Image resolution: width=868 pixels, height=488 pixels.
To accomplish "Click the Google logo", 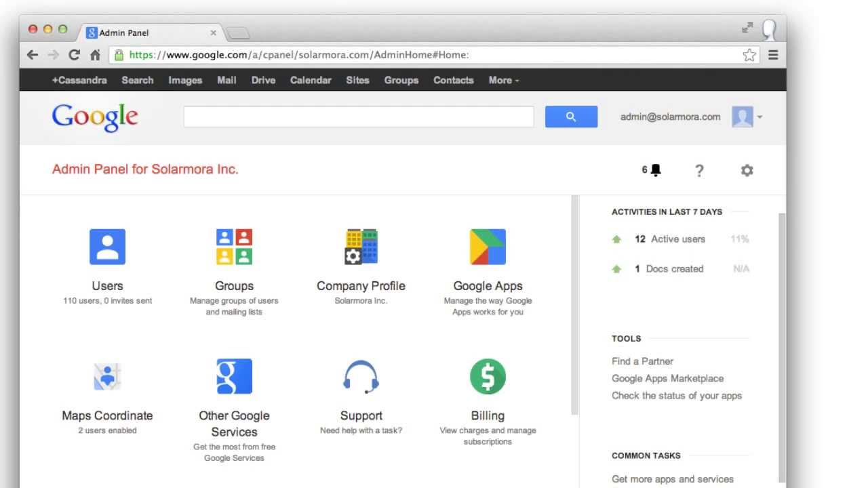I will (x=95, y=117).
